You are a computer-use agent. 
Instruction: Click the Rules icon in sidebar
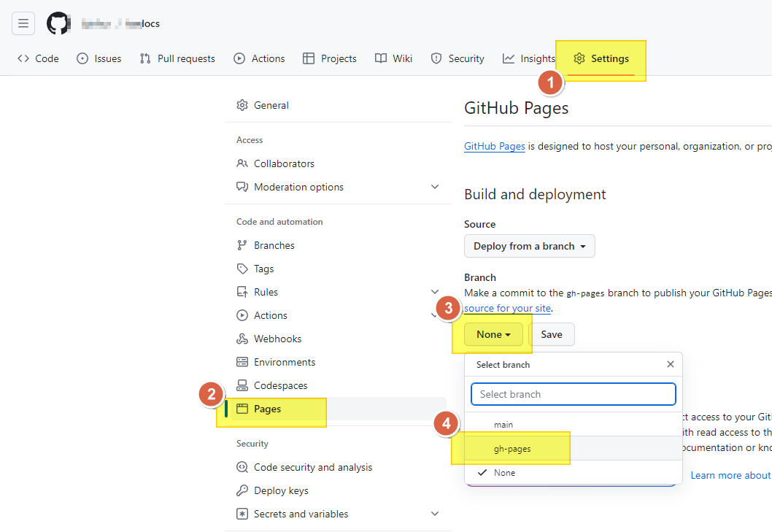[242, 292]
